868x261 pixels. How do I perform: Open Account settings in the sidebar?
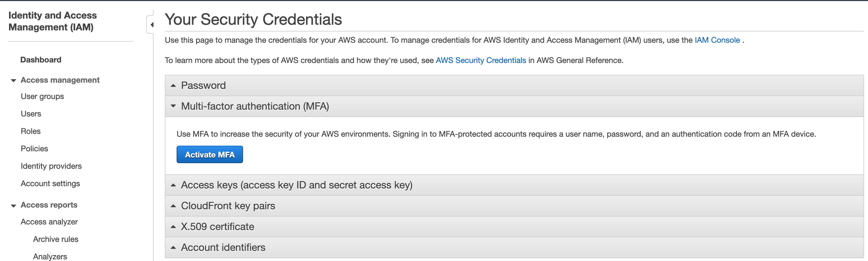(50, 184)
